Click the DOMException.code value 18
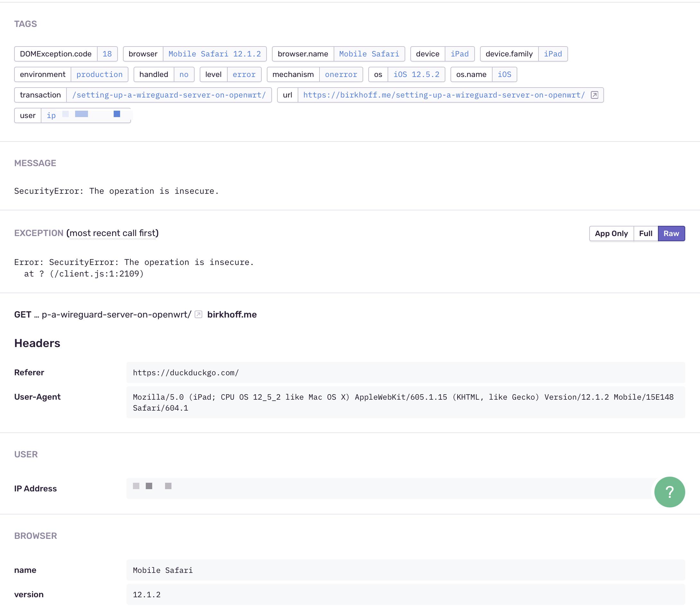The image size is (700, 612). [107, 54]
